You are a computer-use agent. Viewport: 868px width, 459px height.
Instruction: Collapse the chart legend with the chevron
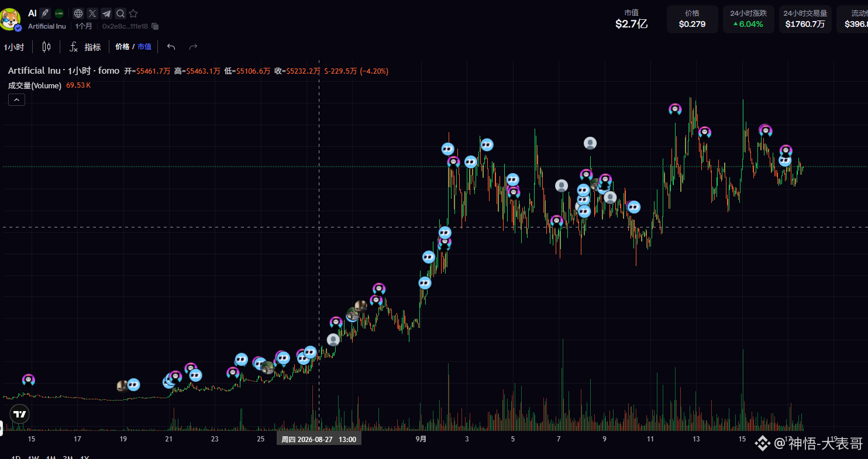(x=16, y=100)
